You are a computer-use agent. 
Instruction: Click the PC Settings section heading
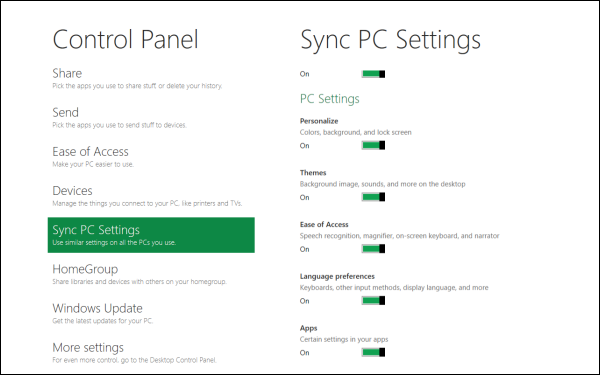[x=329, y=99]
